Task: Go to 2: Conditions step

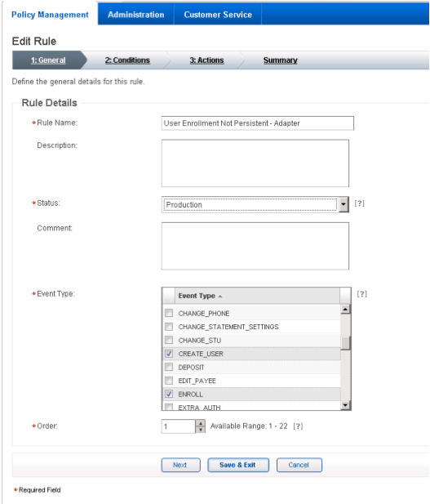Action: pyautogui.click(x=127, y=60)
